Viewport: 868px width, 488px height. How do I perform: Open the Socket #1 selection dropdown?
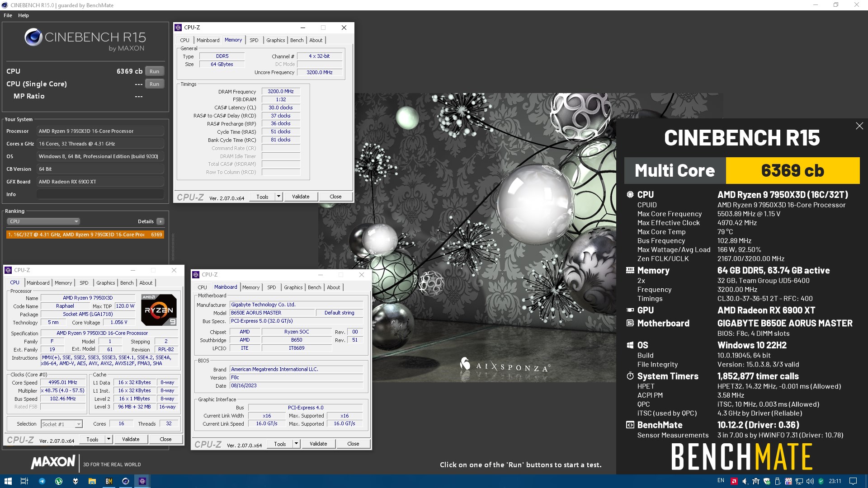coord(61,424)
